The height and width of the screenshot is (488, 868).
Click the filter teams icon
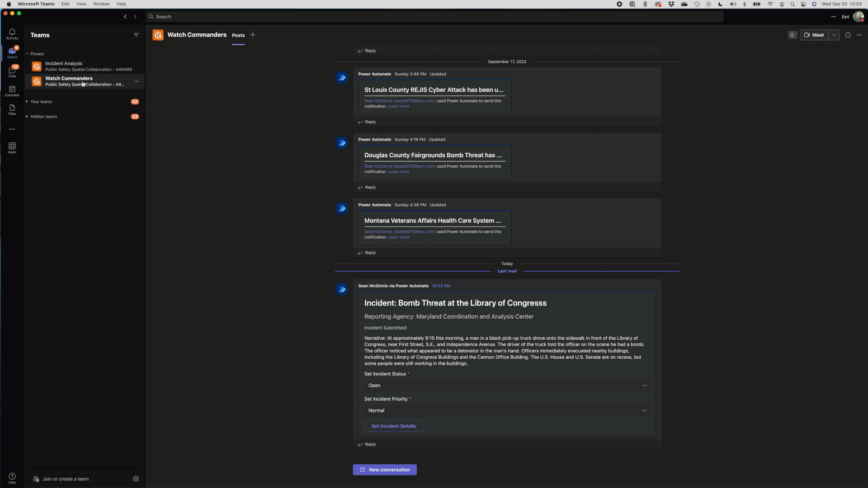136,35
